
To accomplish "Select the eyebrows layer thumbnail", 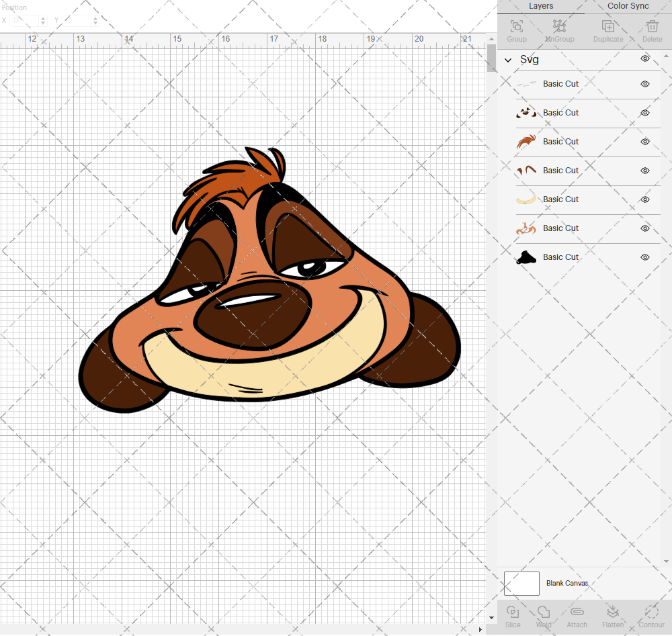I will [x=526, y=171].
